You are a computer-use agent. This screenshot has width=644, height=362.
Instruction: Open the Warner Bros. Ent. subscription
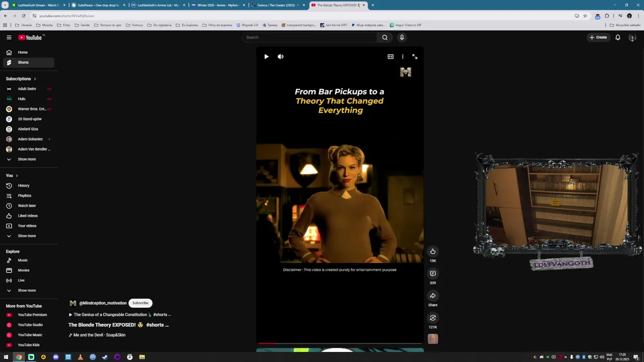28,109
